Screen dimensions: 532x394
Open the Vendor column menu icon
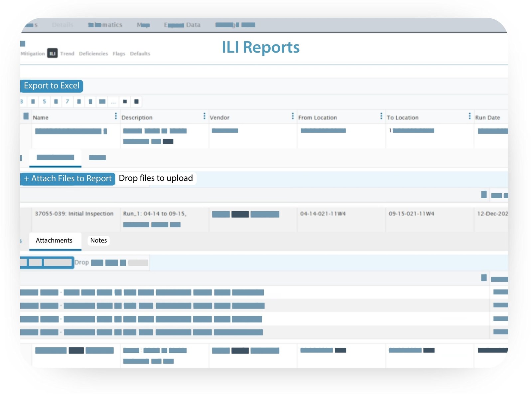click(x=292, y=116)
